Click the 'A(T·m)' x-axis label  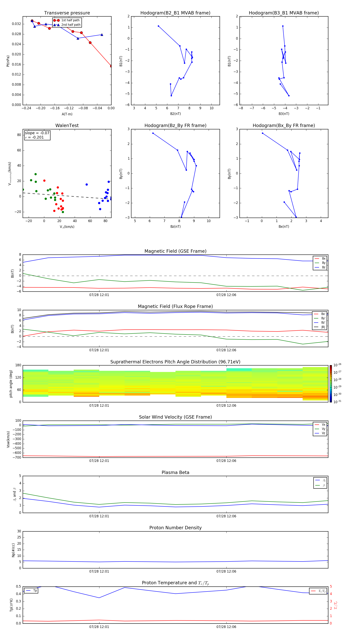pos(67,114)
